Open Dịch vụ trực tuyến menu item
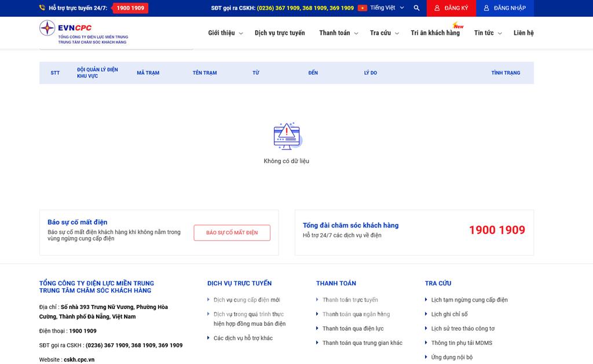 point(280,33)
